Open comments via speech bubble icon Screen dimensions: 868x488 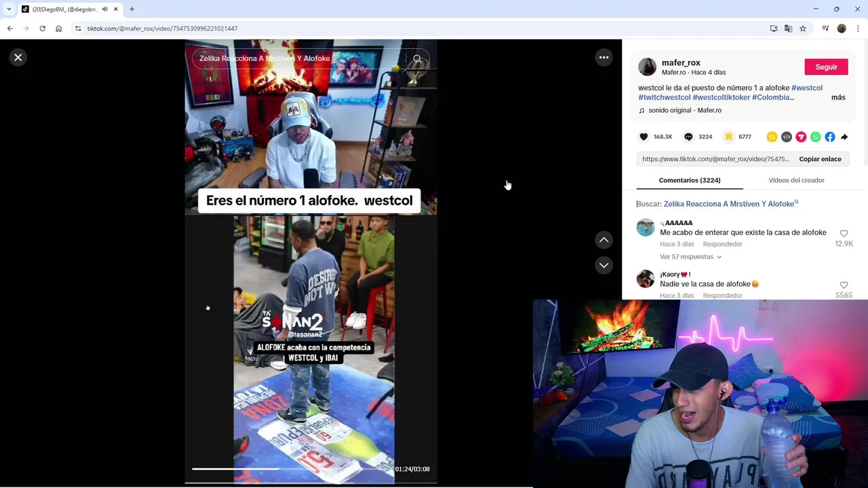click(x=688, y=137)
